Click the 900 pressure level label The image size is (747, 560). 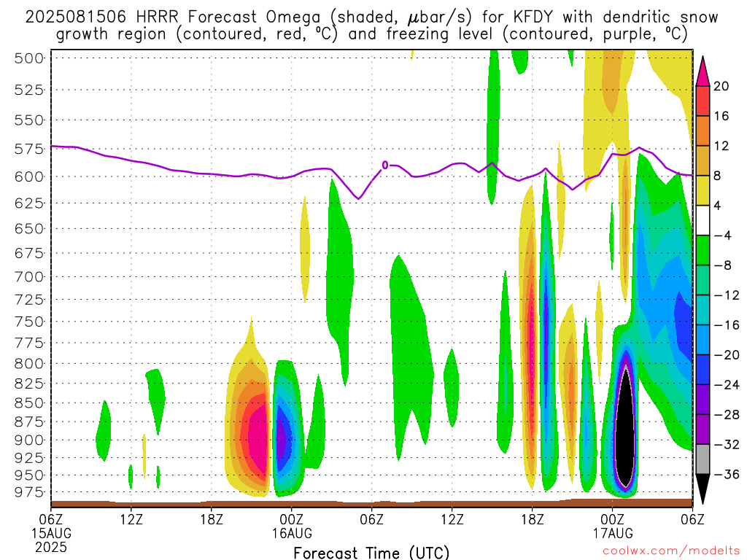29,440
